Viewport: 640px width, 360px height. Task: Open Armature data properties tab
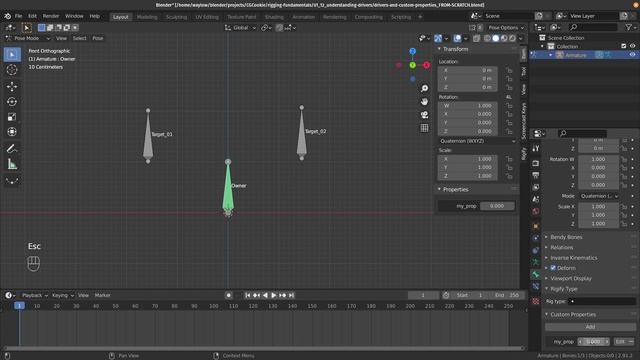[536, 262]
